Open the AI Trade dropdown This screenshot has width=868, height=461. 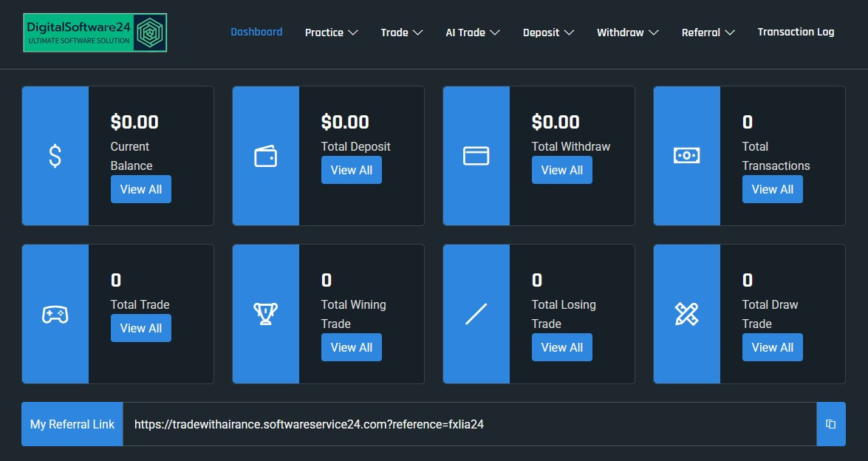point(473,33)
